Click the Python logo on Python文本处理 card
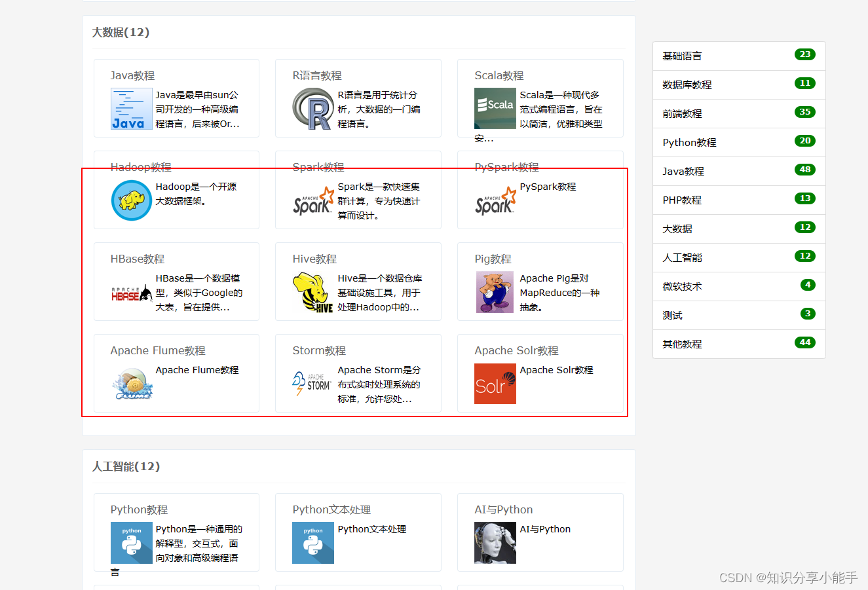Image resolution: width=868 pixels, height=590 pixels. 312,542
